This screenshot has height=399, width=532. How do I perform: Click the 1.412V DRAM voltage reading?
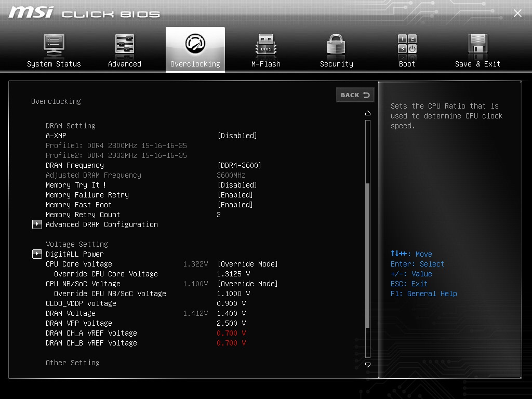tap(195, 313)
